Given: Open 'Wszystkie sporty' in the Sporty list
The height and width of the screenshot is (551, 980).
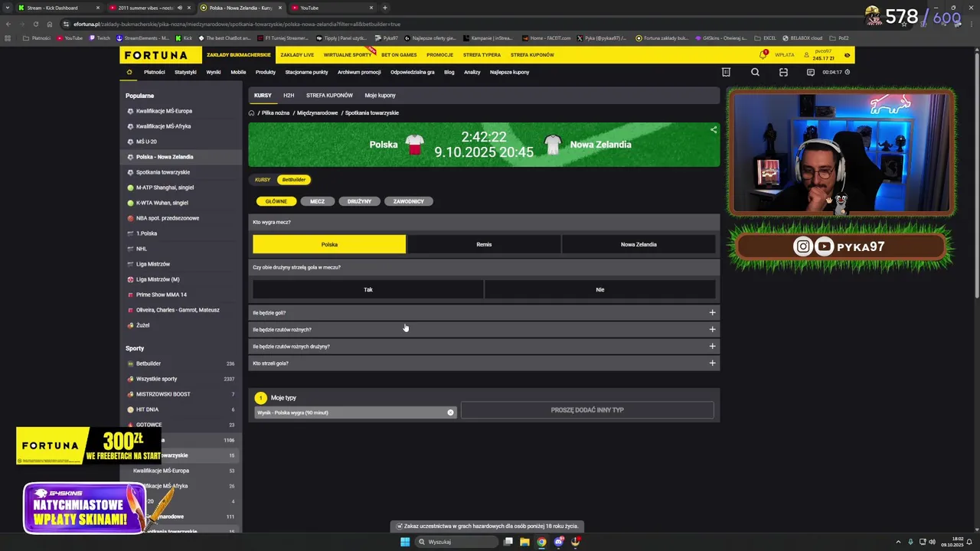Looking at the screenshot, I should pos(157,379).
